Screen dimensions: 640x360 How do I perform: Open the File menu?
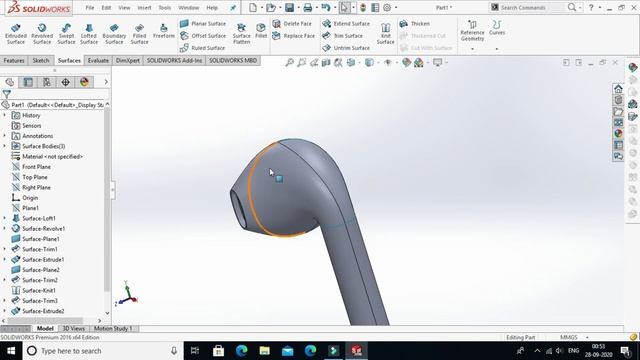pyautogui.click(x=90, y=8)
